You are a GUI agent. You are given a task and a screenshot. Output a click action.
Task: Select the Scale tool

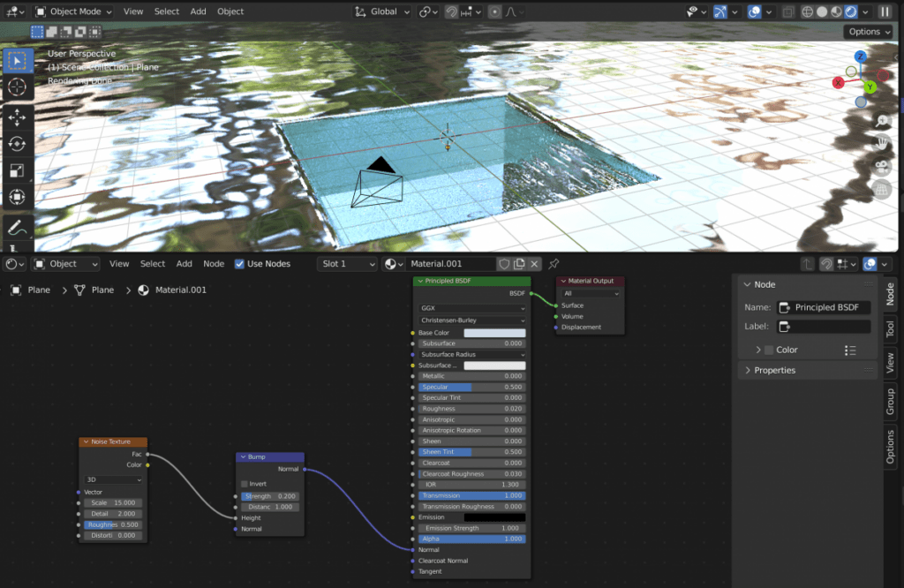17,170
